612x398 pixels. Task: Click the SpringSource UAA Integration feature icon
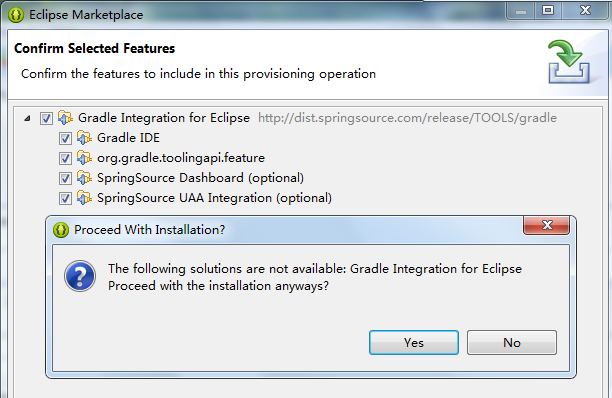(84, 198)
